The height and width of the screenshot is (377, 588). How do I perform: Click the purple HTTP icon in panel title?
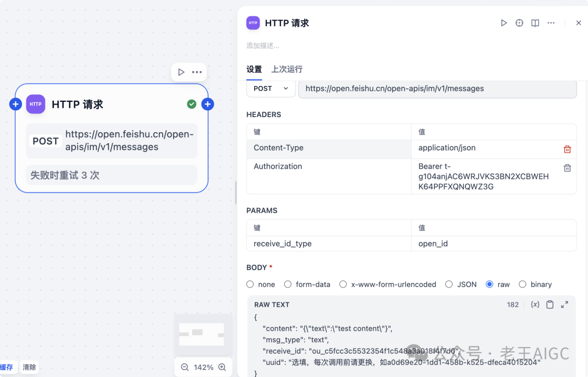pyautogui.click(x=253, y=23)
